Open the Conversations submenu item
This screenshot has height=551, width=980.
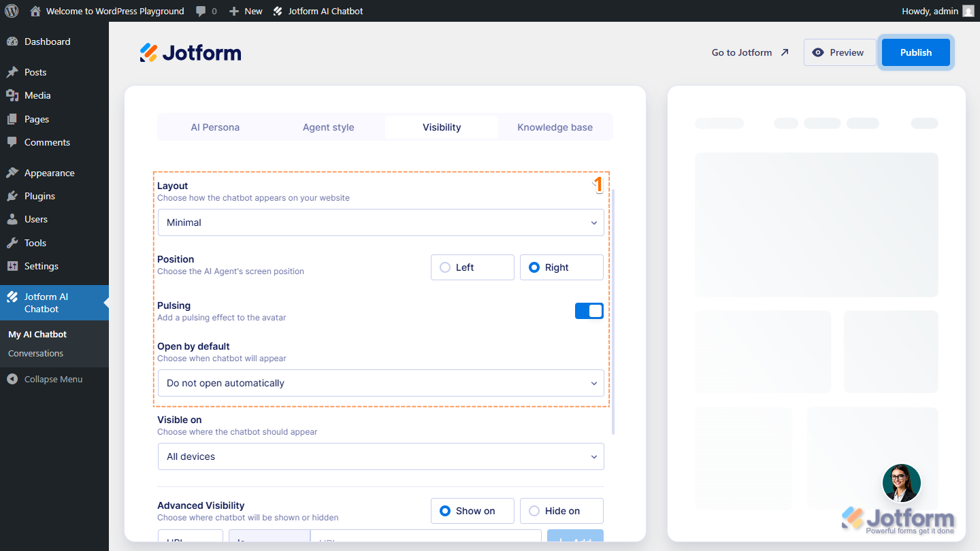[35, 353]
